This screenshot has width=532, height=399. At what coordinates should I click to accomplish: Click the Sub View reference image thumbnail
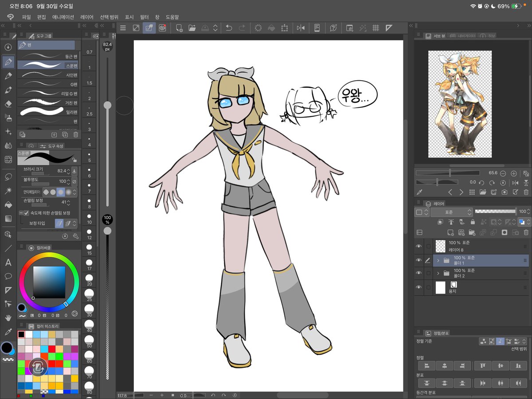[x=460, y=104]
